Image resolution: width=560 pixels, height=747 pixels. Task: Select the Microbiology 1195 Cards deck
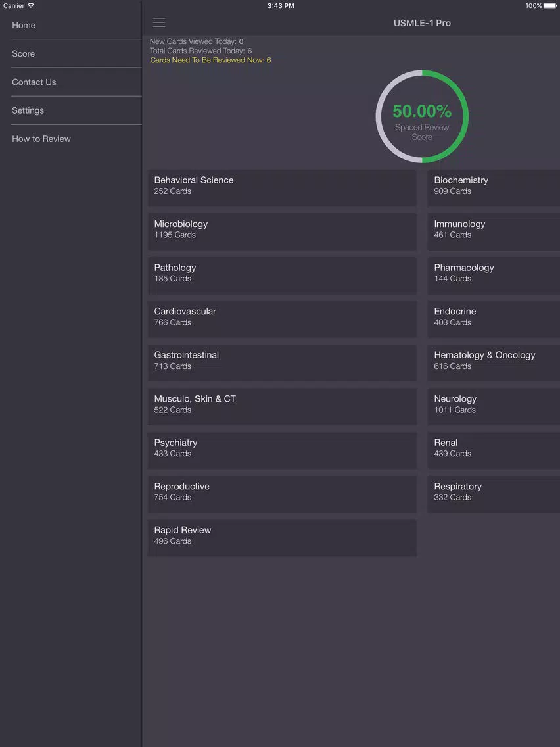283,231
